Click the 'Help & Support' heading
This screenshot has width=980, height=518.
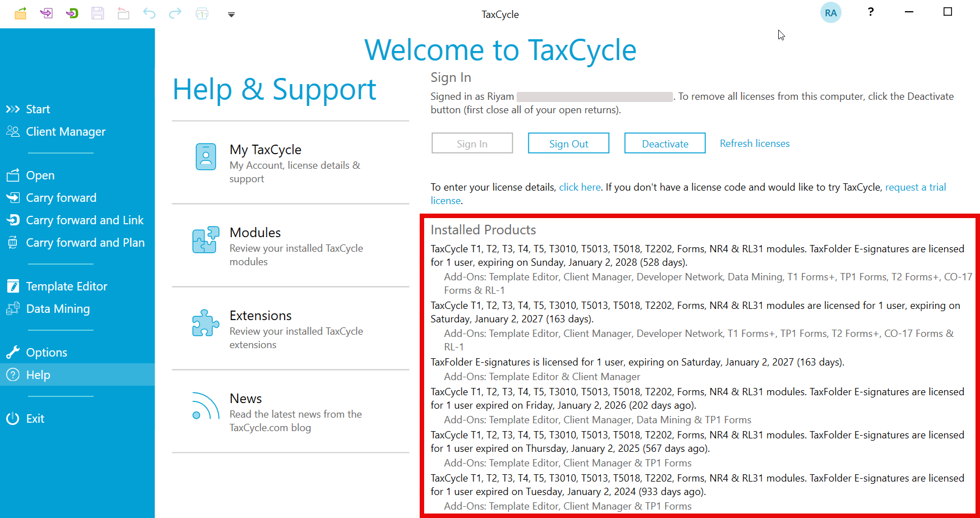pyautogui.click(x=275, y=90)
